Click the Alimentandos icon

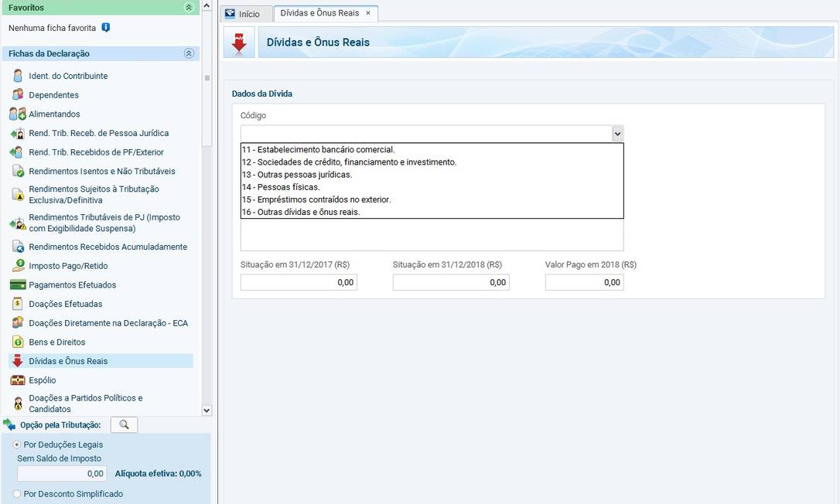18,114
